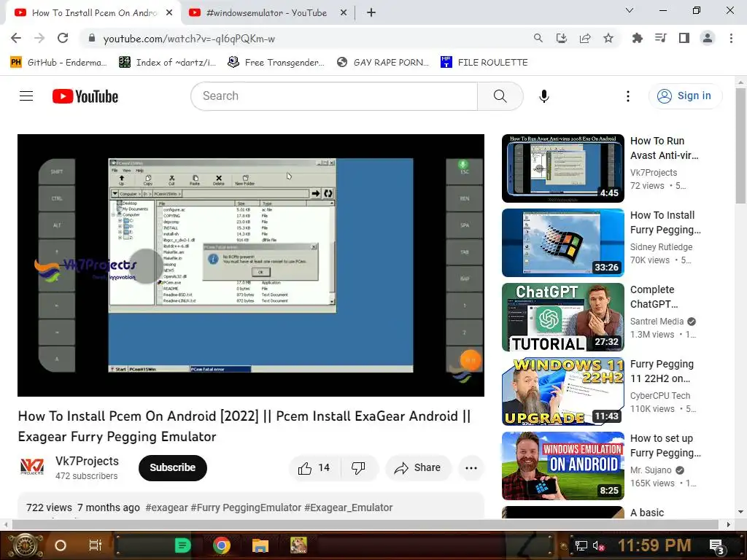
Task: Open the Windows 11 22H2 thumbnail
Action: pos(562,392)
